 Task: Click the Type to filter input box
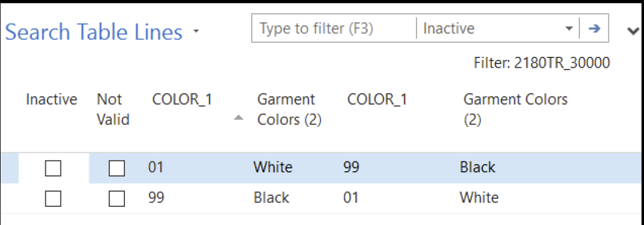(x=334, y=28)
